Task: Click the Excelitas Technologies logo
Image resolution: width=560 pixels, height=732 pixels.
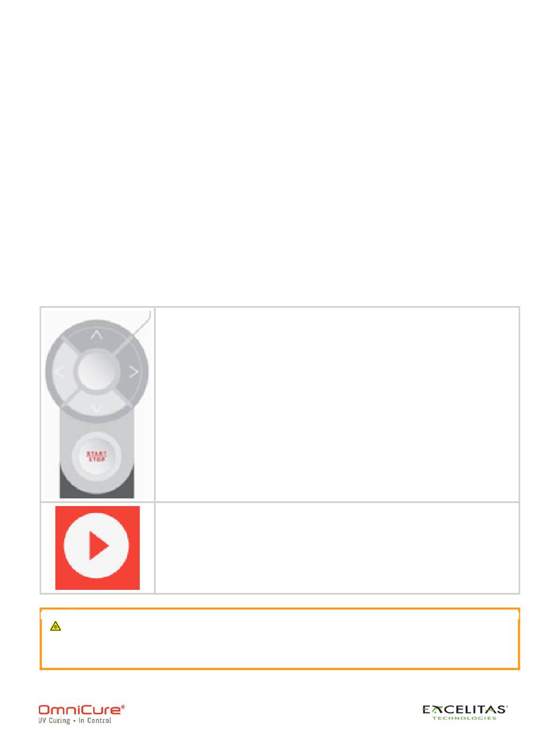Action: coord(465,712)
